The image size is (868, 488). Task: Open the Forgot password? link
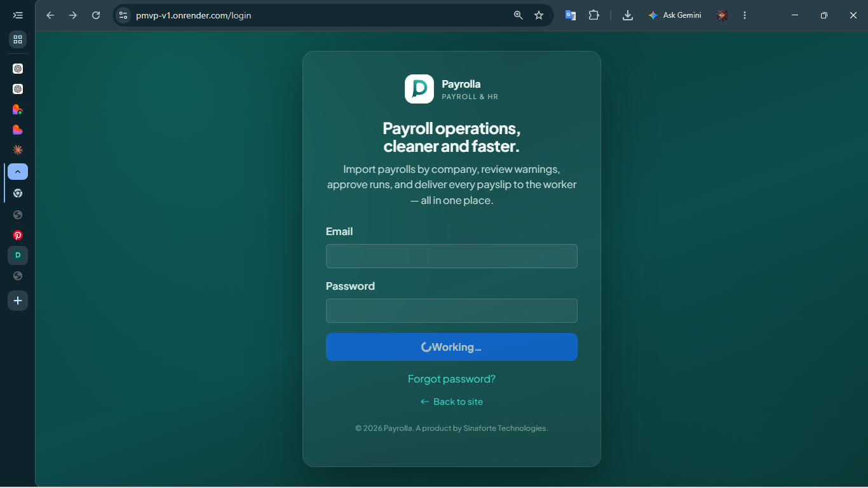[452, 379]
